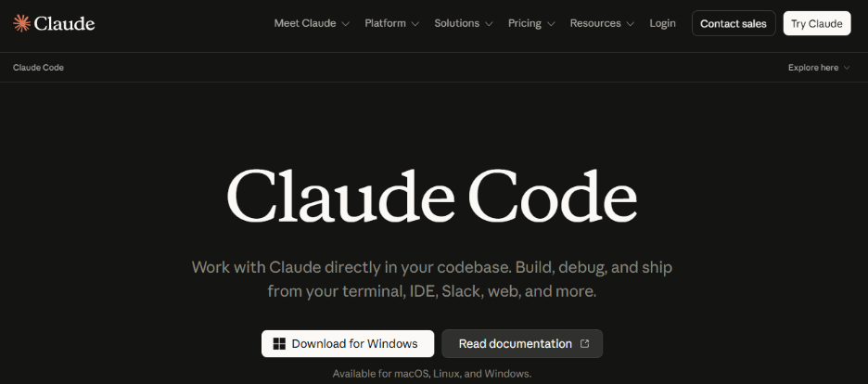Click the Claude wordmark in header

pos(64,23)
